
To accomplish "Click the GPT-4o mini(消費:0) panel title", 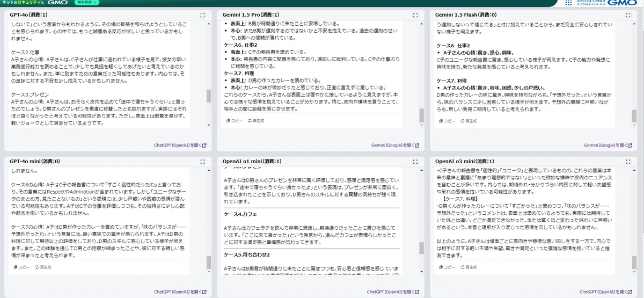I will tap(35, 161).
